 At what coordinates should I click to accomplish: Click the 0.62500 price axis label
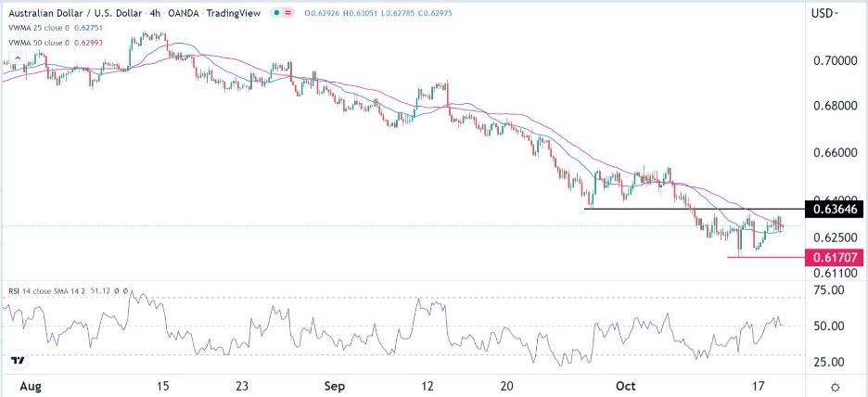(837, 237)
